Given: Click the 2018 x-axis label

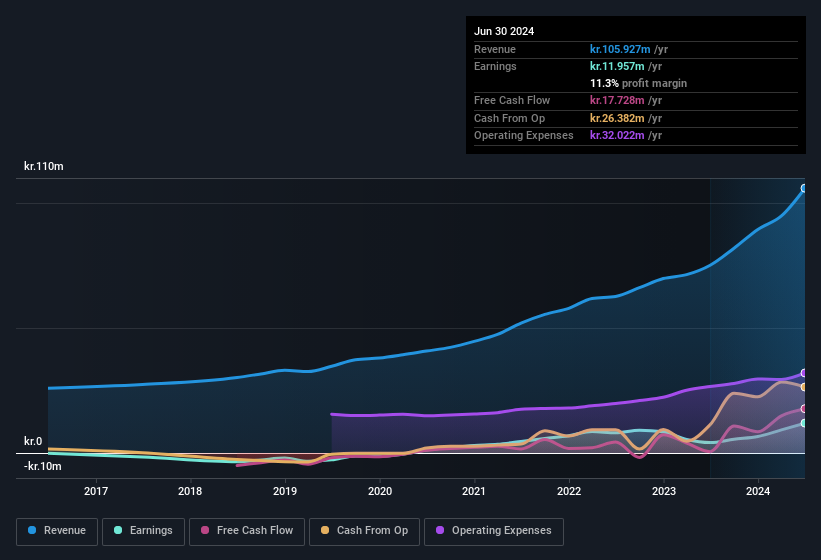Looking at the screenshot, I should pos(190,491).
